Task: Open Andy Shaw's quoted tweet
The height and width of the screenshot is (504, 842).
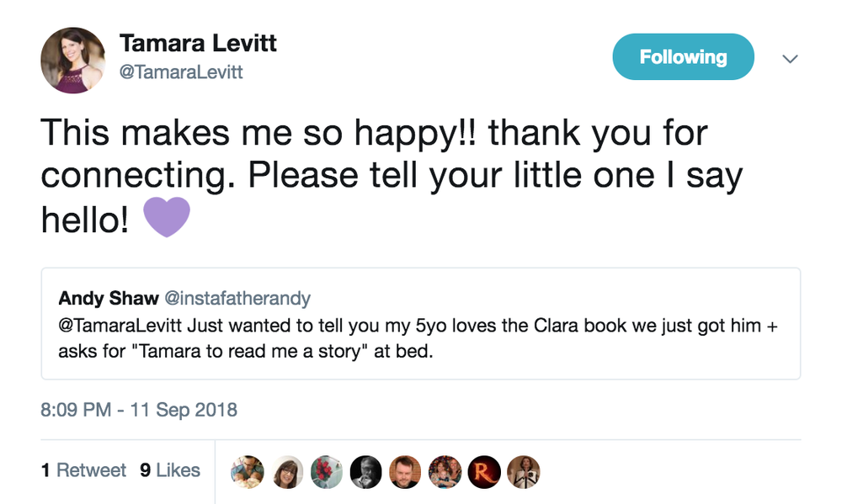Action: click(x=420, y=324)
